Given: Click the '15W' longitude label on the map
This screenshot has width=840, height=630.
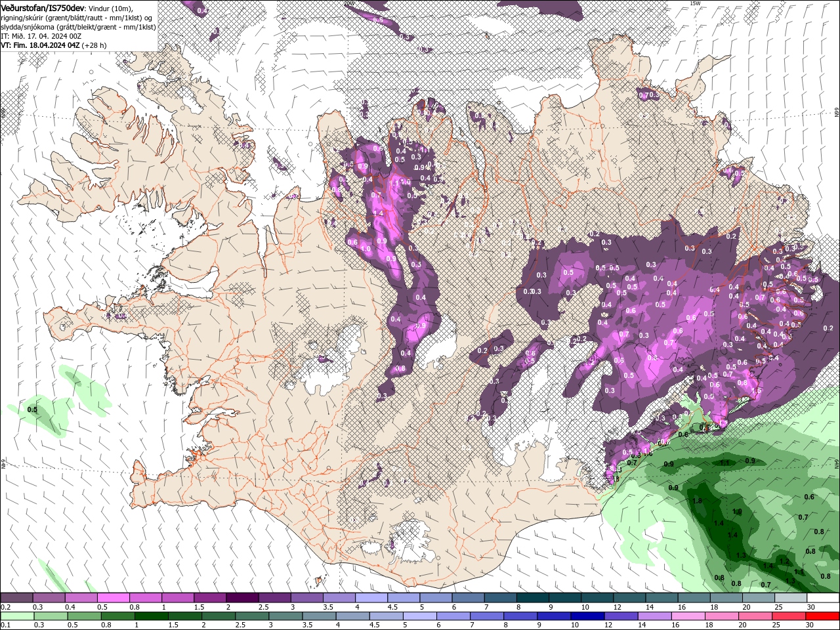Looking at the screenshot, I should click(695, 3).
